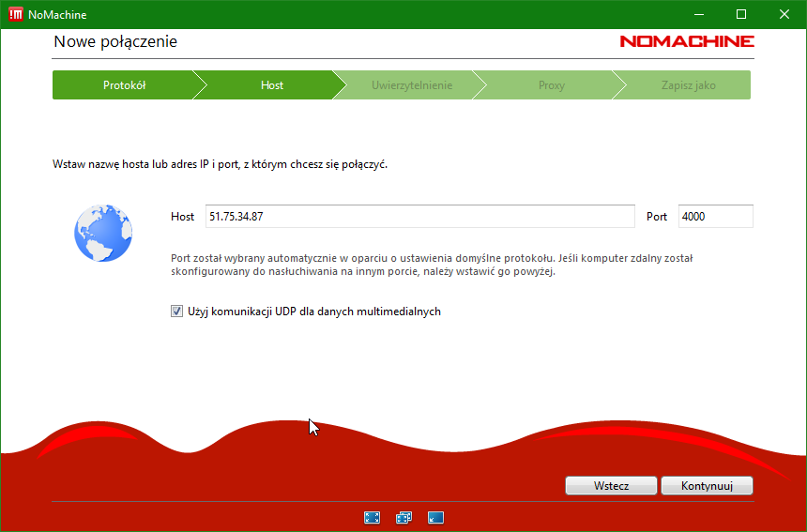
Task: Close the NoMachine window
Action: [x=784, y=14]
